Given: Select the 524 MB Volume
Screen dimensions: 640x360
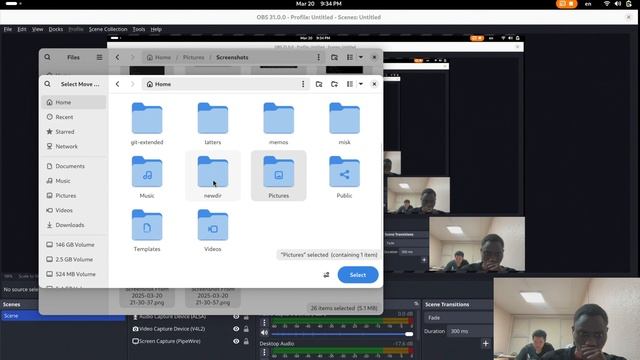Looking at the screenshot, I should (x=74, y=274).
